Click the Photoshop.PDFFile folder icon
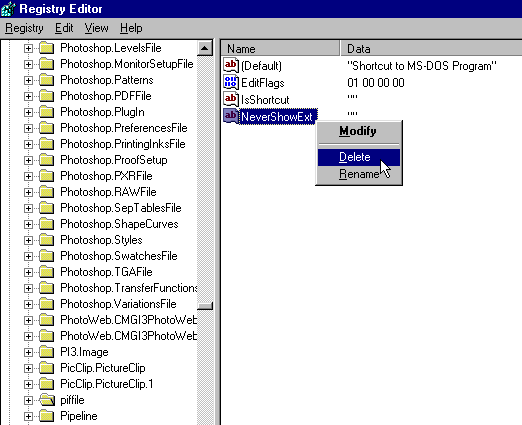This screenshot has height=425, width=522. pyautogui.click(x=47, y=96)
